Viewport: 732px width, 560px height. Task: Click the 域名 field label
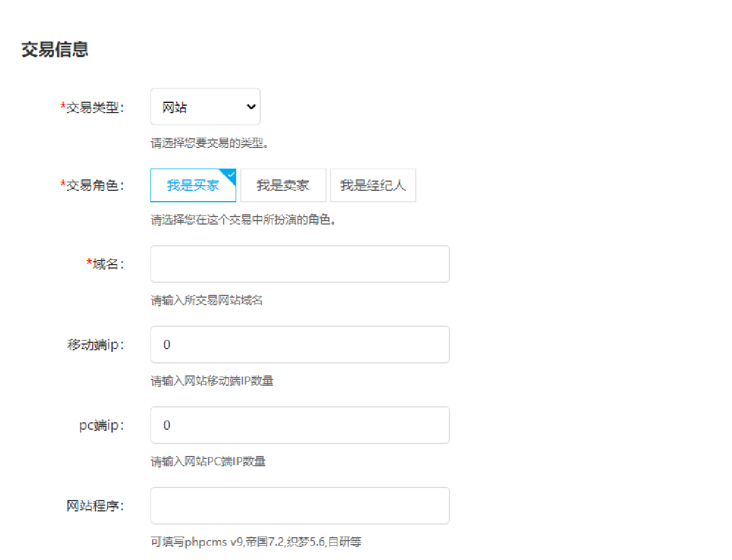pyautogui.click(x=106, y=264)
